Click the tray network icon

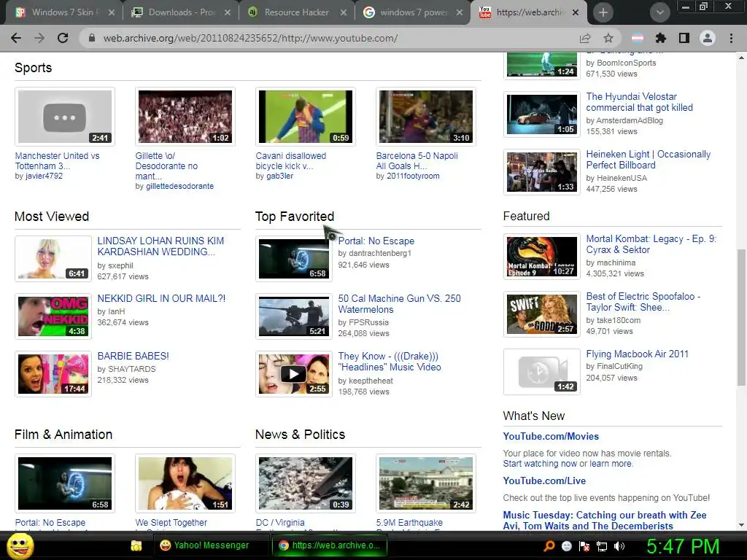(x=602, y=546)
